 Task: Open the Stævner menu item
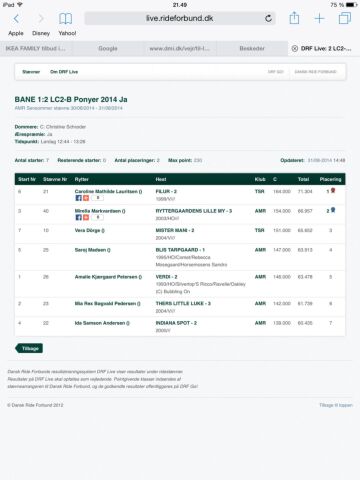tap(31, 72)
